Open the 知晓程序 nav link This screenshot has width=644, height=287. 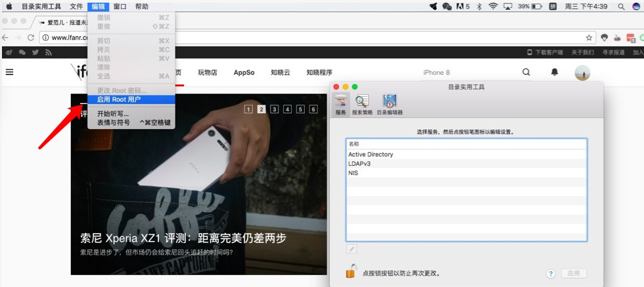319,72
